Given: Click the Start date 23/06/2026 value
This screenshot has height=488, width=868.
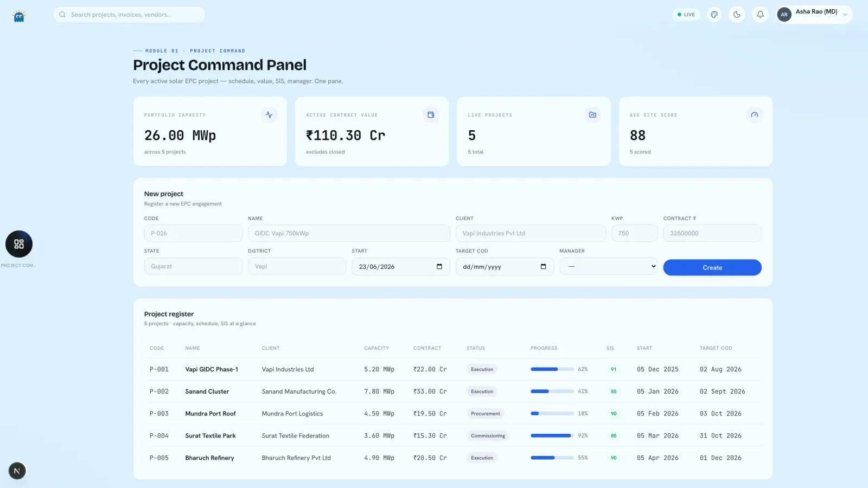Looking at the screenshot, I should point(376,267).
